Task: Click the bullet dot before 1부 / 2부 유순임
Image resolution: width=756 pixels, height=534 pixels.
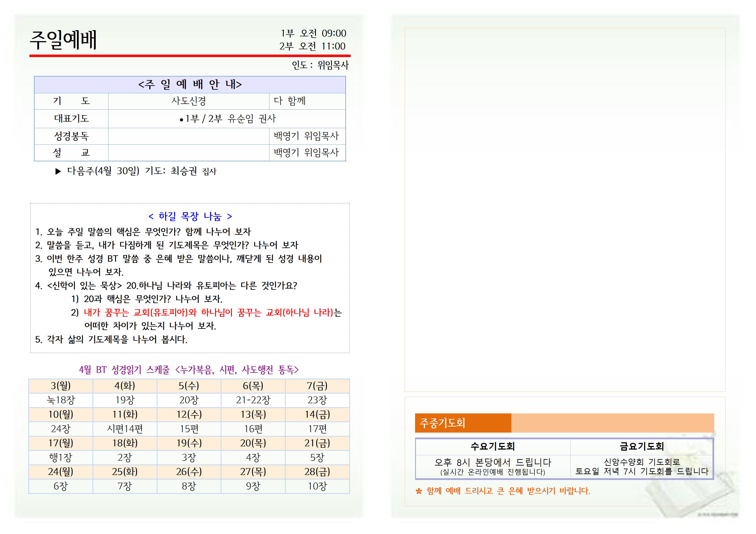Action: 181,120
